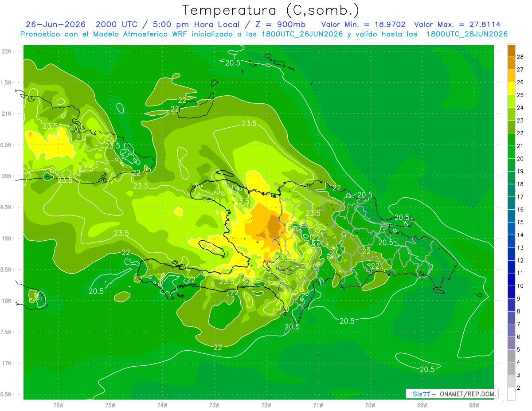
Task: Click the color scale label '24'
Action: [520, 108]
